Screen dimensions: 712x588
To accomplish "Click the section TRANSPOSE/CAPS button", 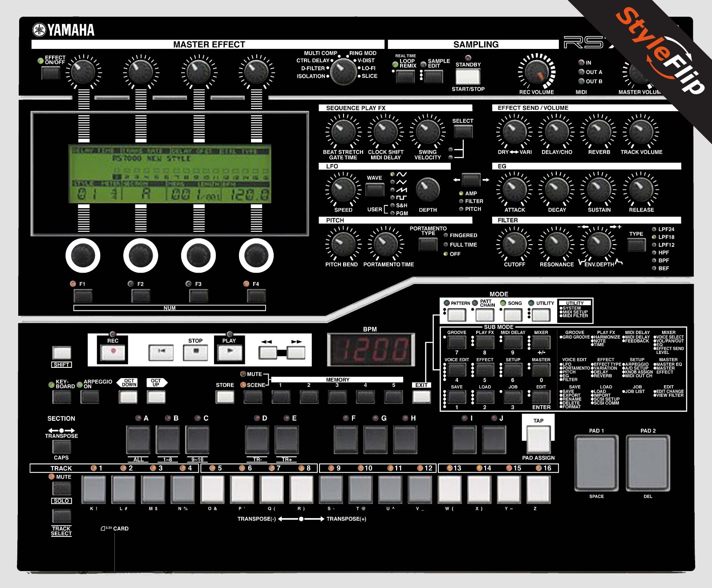I will click(62, 447).
